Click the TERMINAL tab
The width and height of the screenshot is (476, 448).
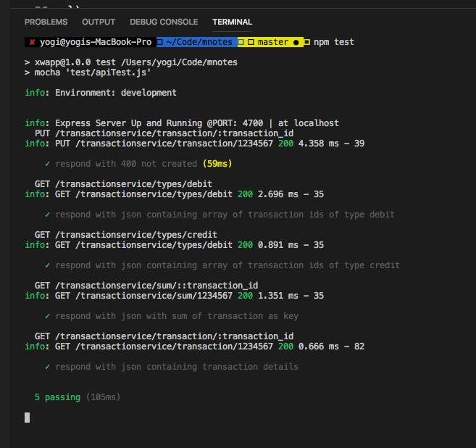tap(232, 22)
